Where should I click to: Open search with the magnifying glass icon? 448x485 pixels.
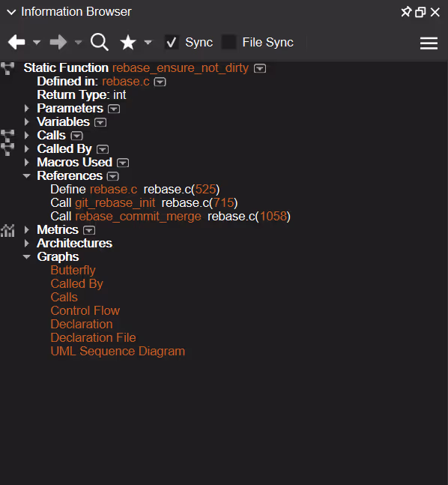(x=99, y=42)
